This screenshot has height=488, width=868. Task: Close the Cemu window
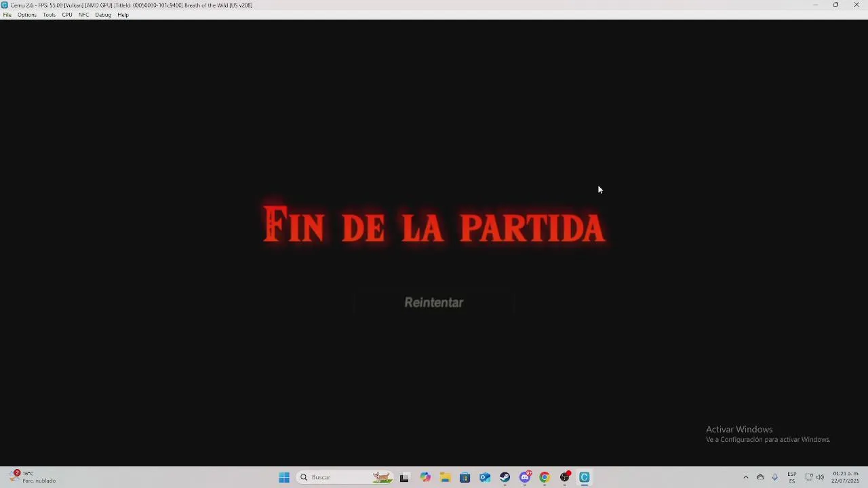pyautogui.click(x=856, y=5)
